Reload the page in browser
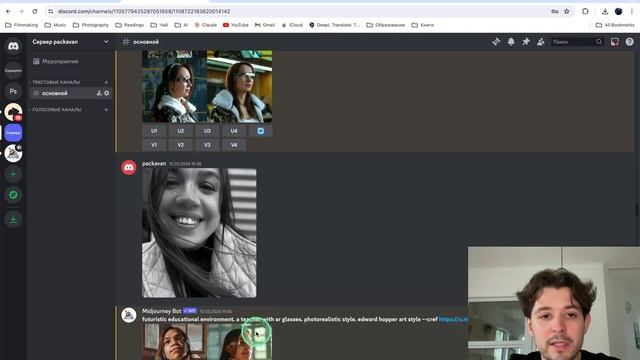 point(35,11)
